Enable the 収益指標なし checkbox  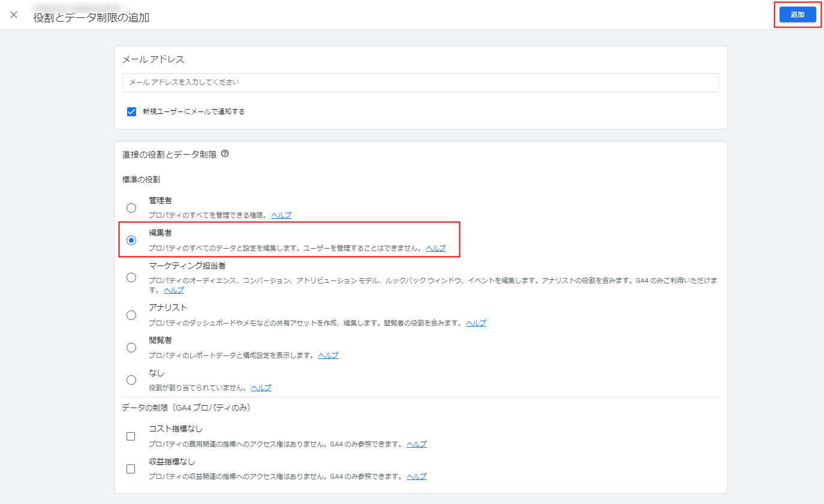click(x=131, y=469)
